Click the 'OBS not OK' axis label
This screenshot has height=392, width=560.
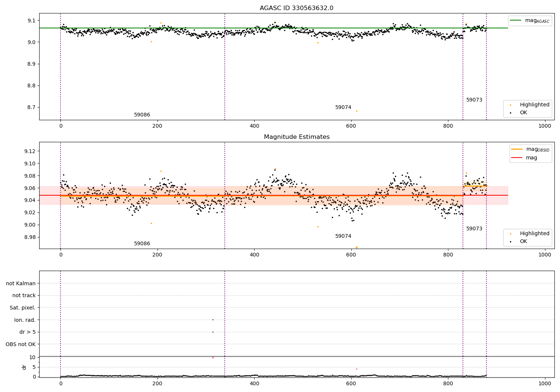(x=21, y=344)
